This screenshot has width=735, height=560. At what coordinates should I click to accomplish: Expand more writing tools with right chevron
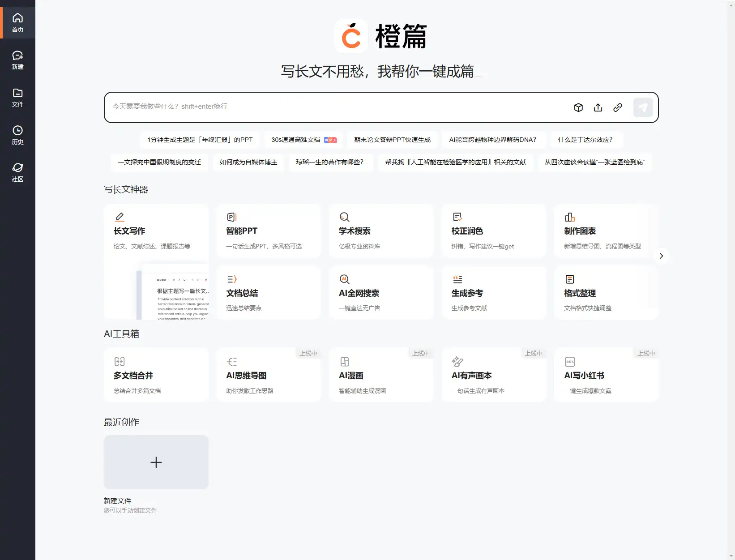coord(661,256)
